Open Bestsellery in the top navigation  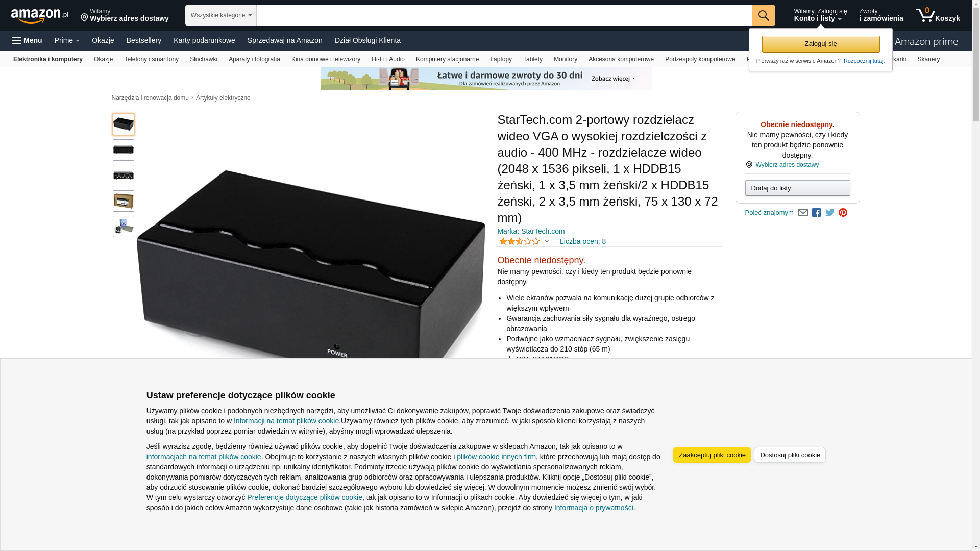[x=143, y=40]
